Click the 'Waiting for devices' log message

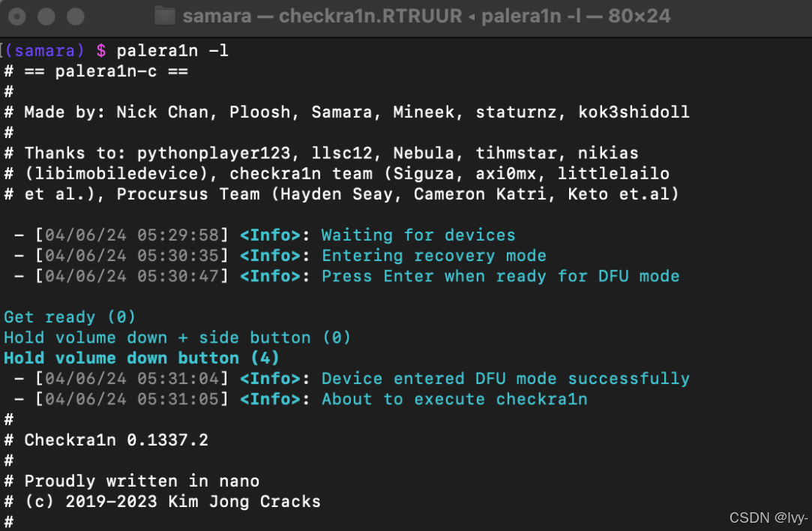pos(418,235)
